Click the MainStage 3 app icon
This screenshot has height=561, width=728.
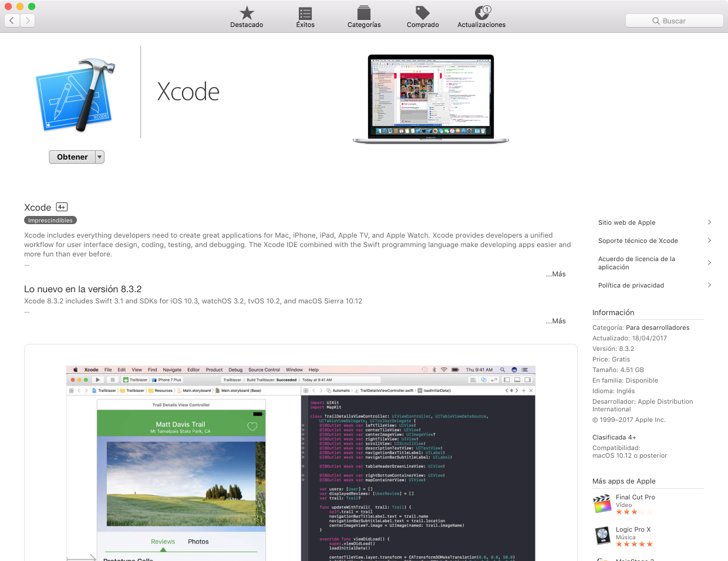pos(602,558)
